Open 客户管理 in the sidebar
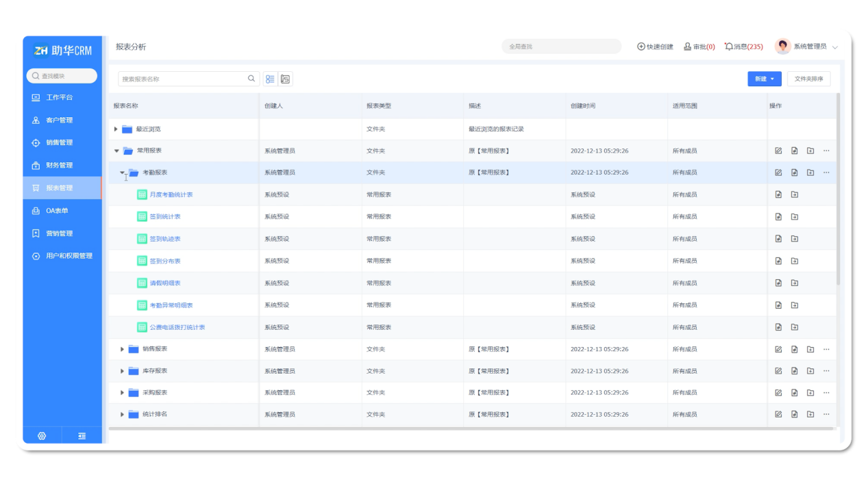The width and height of the screenshot is (868, 488). (59, 120)
